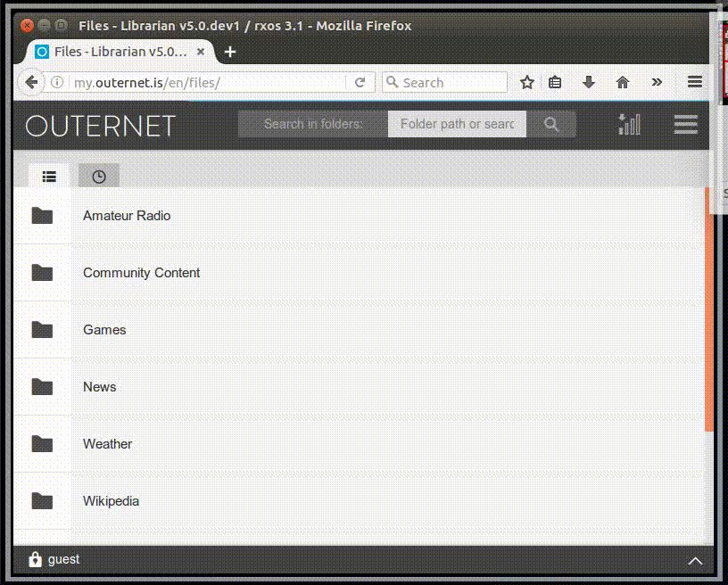Focus the Firefox Search box

(x=445, y=83)
